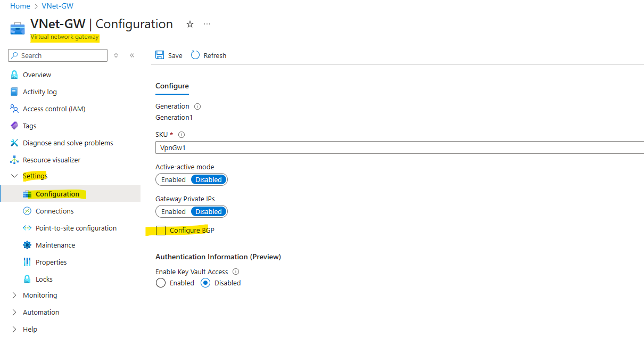Open Overview in the sidebar

click(37, 75)
